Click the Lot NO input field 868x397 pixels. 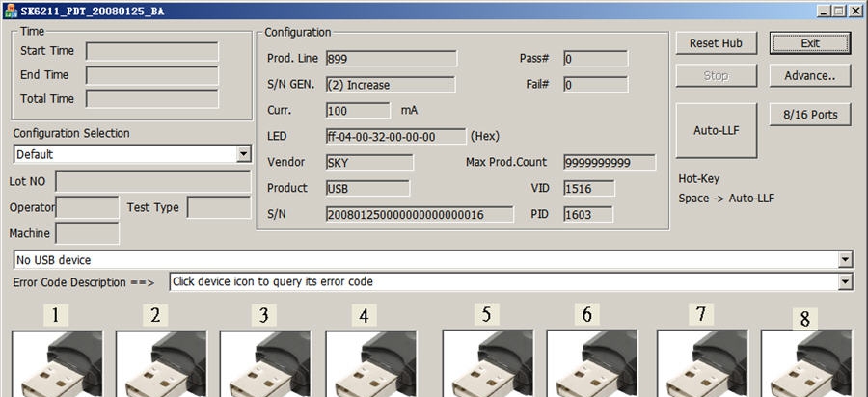coord(152,181)
